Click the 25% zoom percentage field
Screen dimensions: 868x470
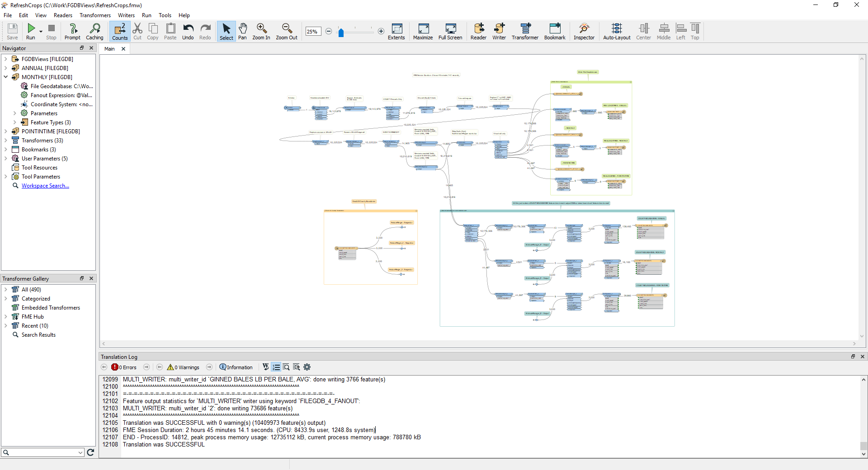click(x=313, y=31)
